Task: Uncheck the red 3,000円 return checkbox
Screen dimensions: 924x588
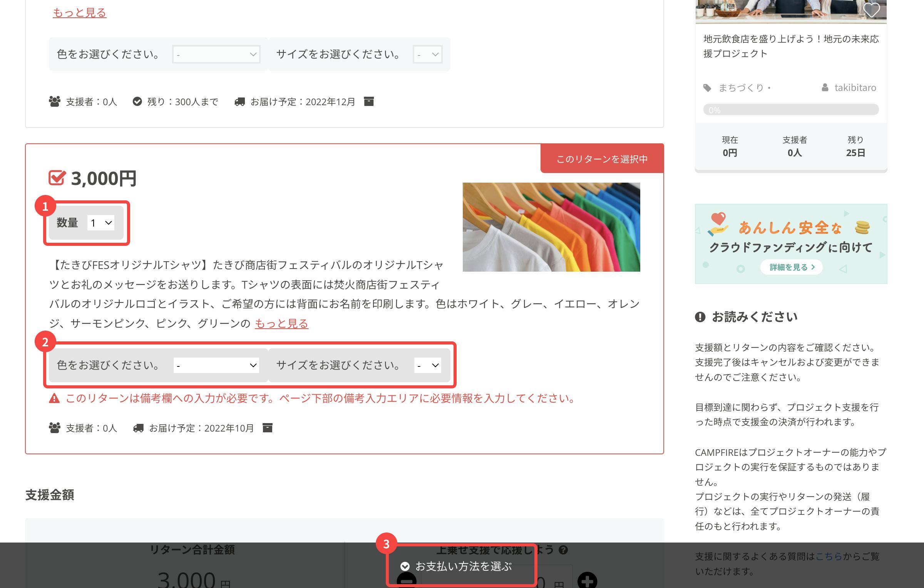Action: [x=57, y=178]
